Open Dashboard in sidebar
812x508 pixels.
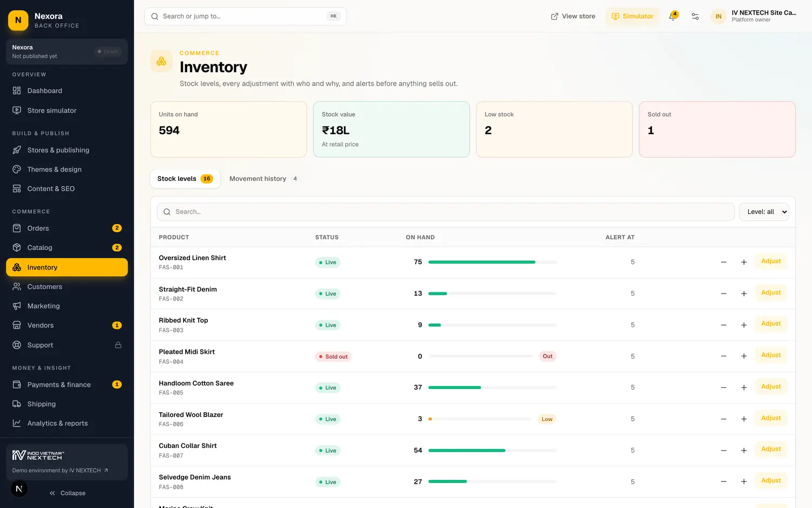click(x=67, y=91)
